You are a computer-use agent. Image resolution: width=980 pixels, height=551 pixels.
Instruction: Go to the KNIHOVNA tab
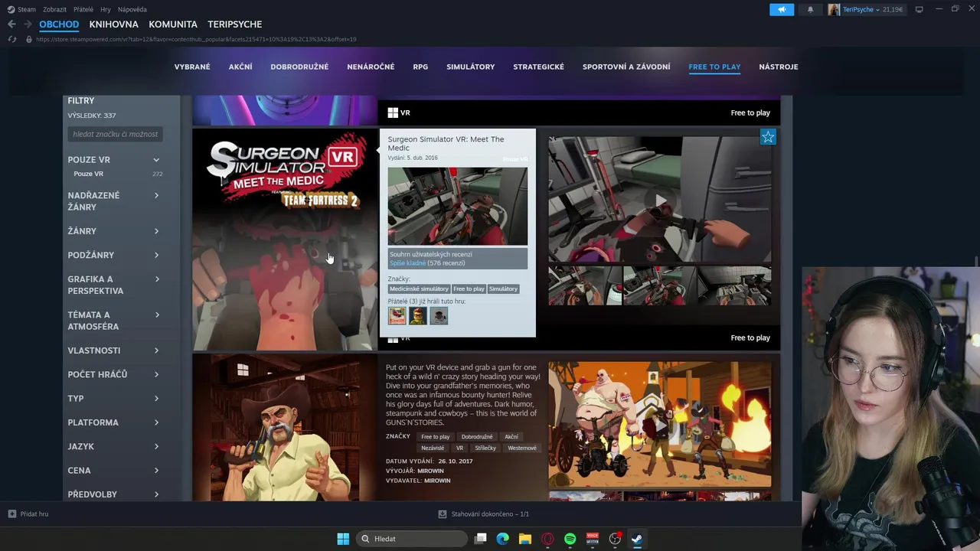pyautogui.click(x=113, y=24)
